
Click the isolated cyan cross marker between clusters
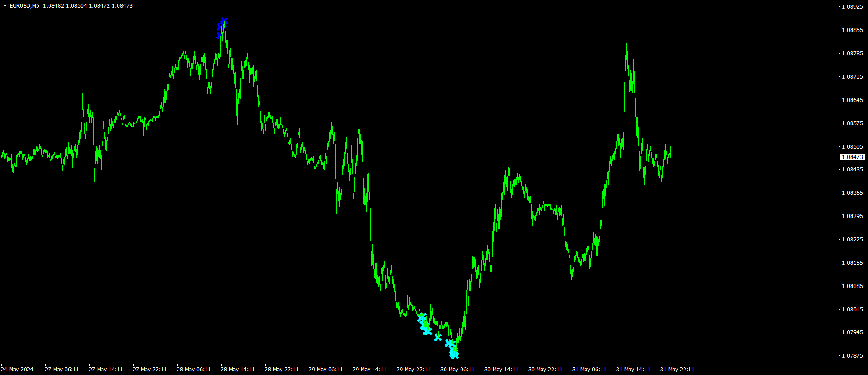pos(438,337)
